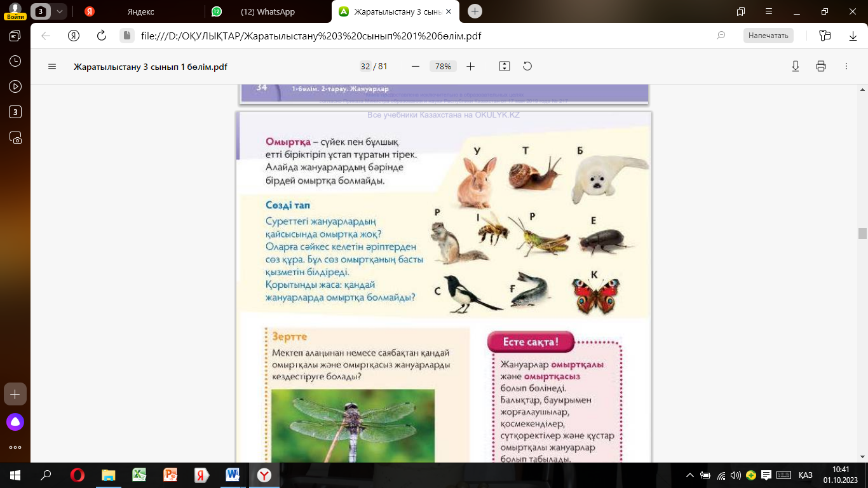Click the Напечатать button

click(x=768, y=36)
